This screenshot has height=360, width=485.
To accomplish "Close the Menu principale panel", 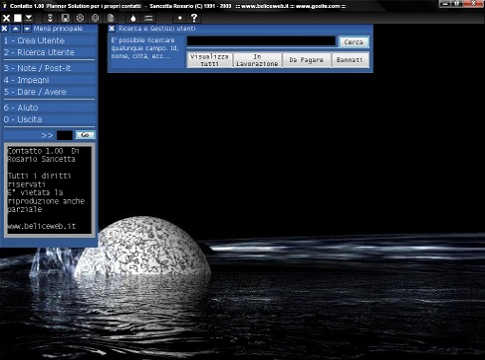I will [5, 29].
